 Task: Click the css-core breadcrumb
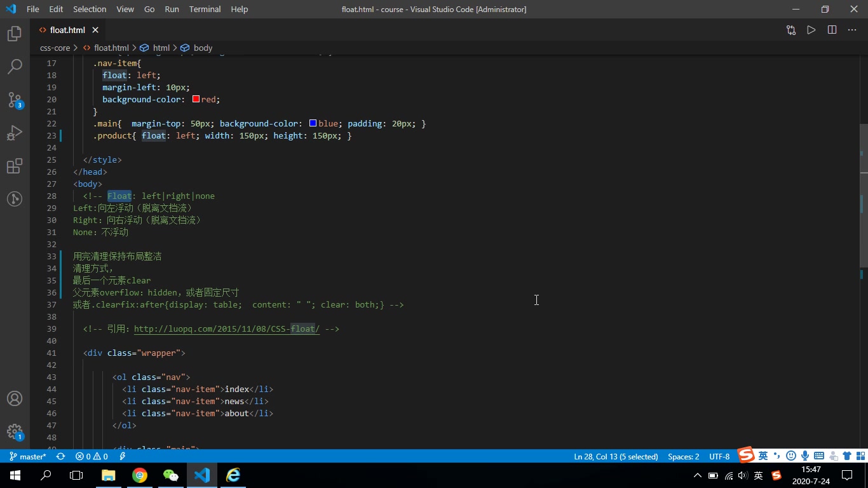pos(55,48)
